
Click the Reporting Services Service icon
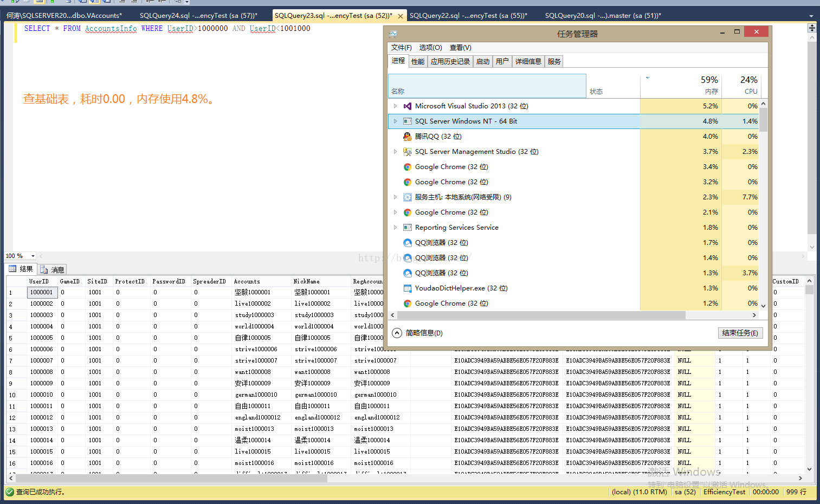coord(408,228)
